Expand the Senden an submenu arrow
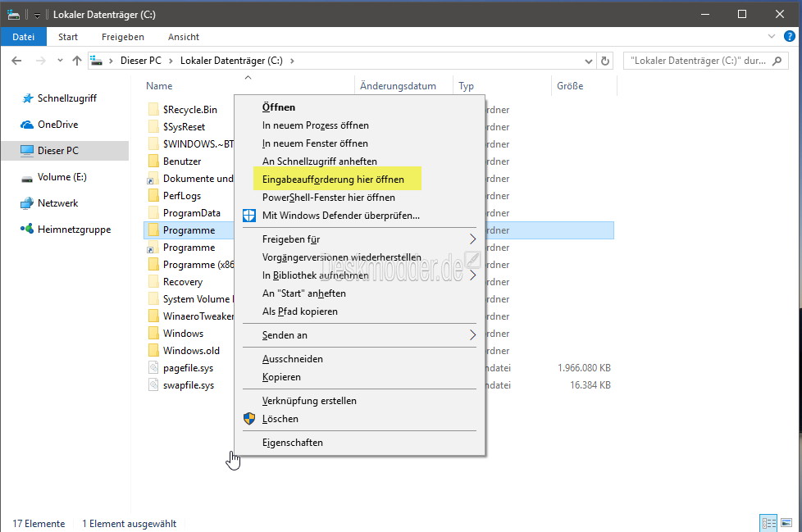This screenshot has height=532, width=802. (472, 335)
